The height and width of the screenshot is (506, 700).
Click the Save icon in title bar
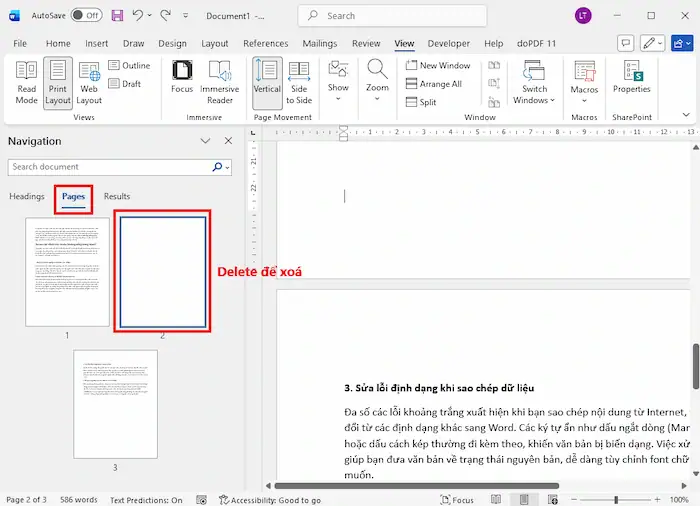coord(118,16)
